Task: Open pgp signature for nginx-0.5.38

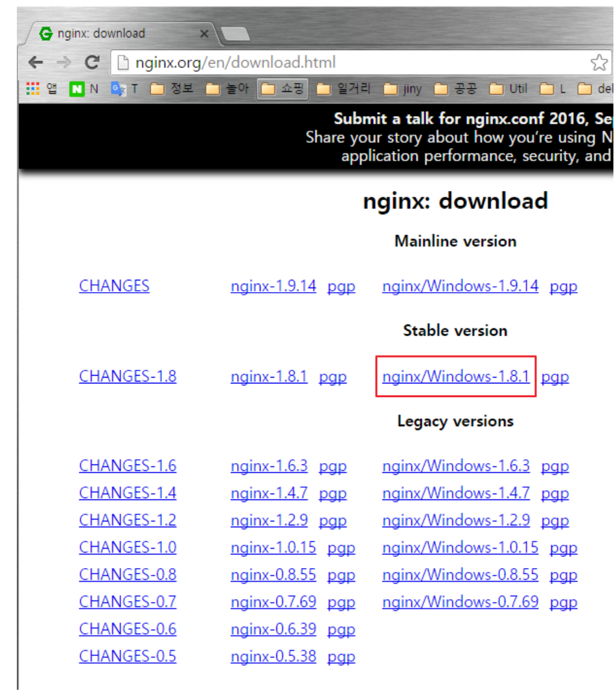Action: pos(341,657)
